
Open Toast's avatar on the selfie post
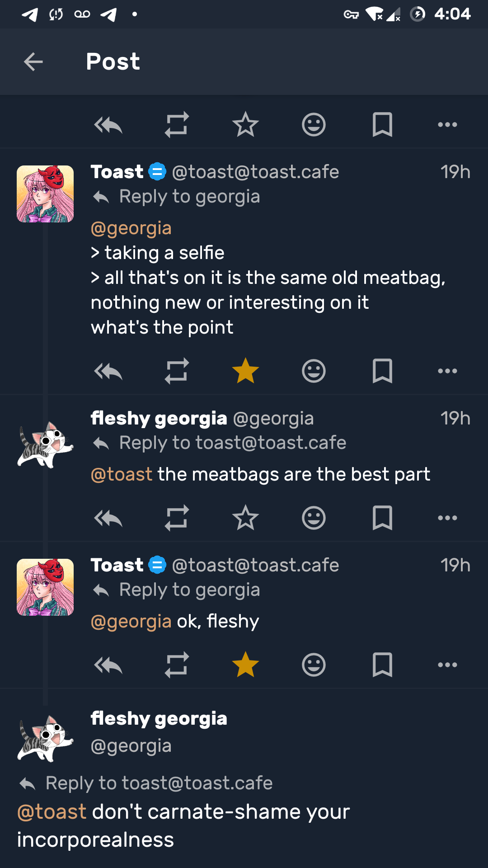click(45, 194)
